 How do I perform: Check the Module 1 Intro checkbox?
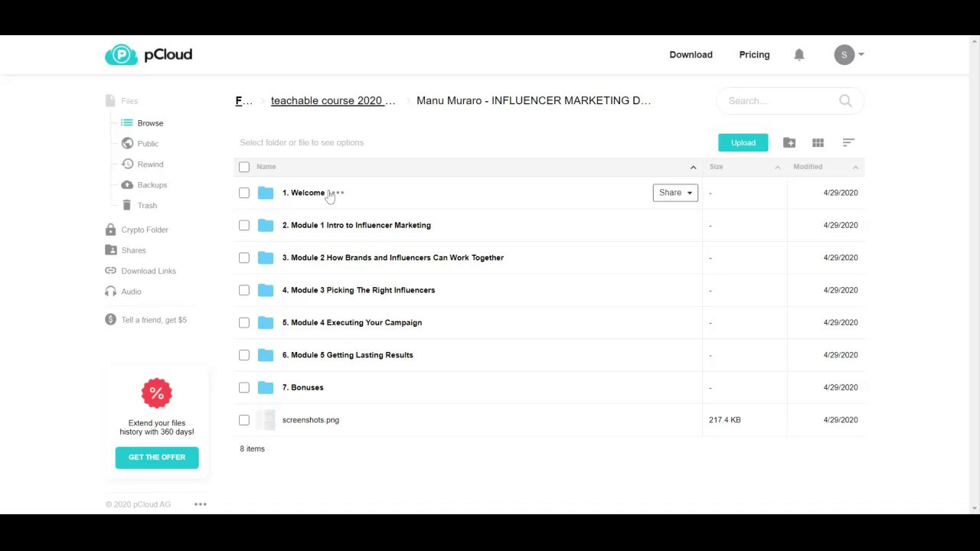(x=244, y=225)
